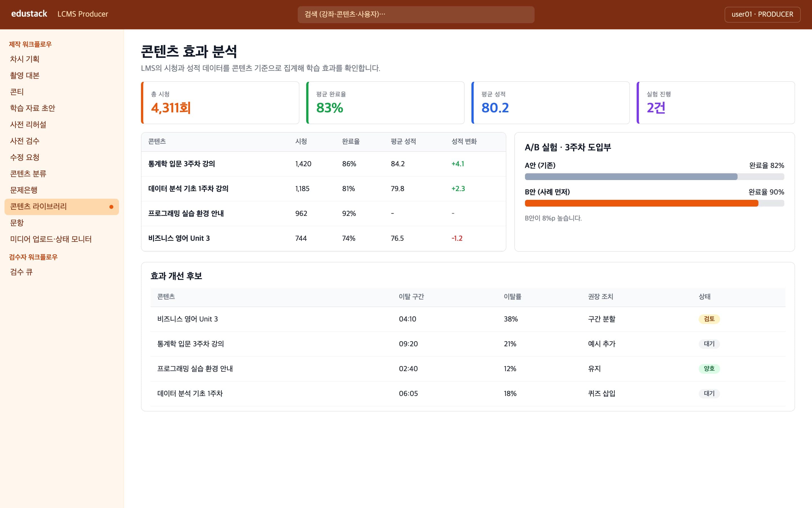This screenshot has width=812, height=508.
Task: Click bold 비즈니스 영어 Unit 3 row title
Action: [x=179, y=238]
